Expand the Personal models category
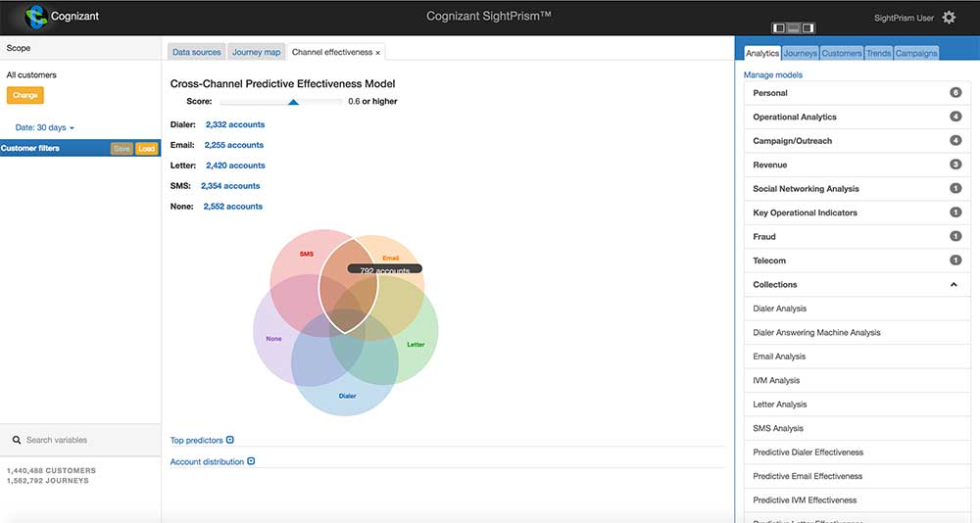Viewport: 980px width, 523px height. [857, 93]
